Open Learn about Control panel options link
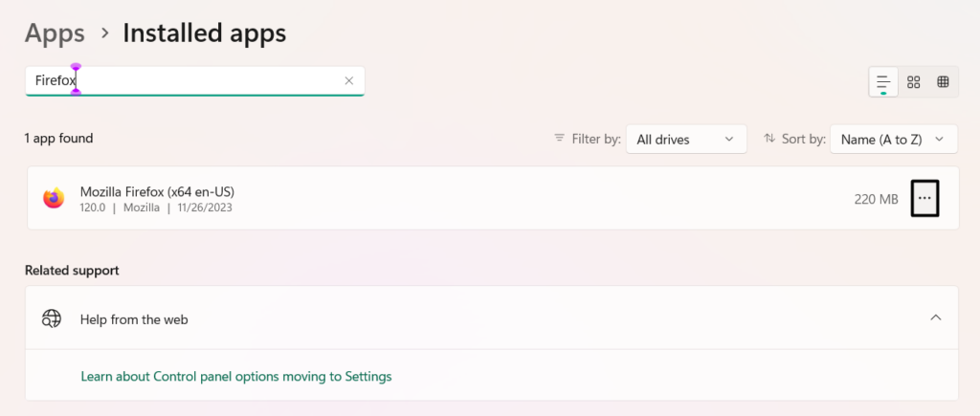 (x=236, y=377)
